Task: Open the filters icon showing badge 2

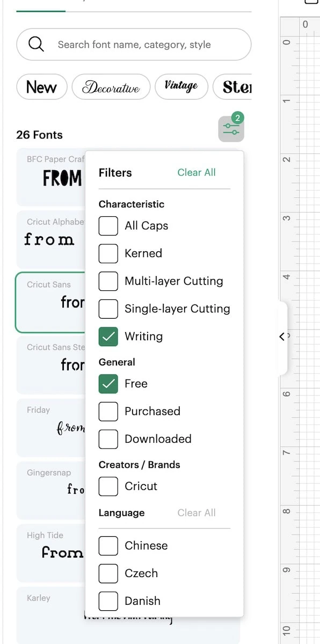Action: [x=231, y=128]
